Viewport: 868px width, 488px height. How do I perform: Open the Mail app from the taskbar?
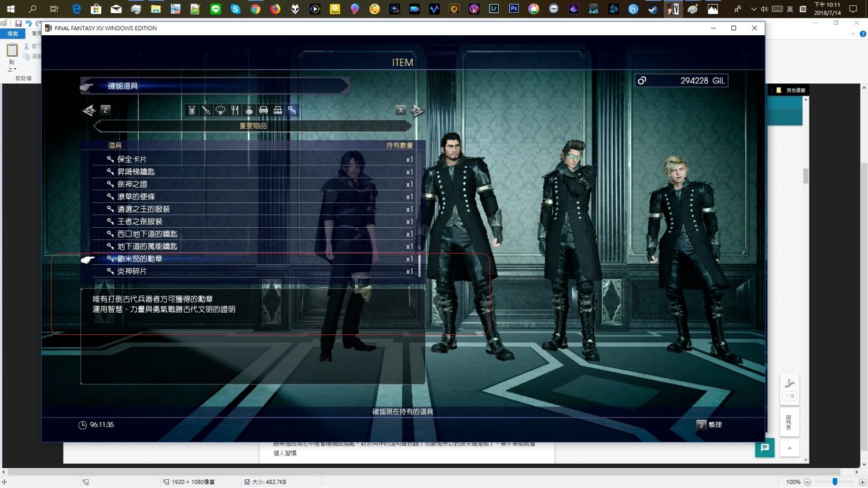tap(116, 9)
